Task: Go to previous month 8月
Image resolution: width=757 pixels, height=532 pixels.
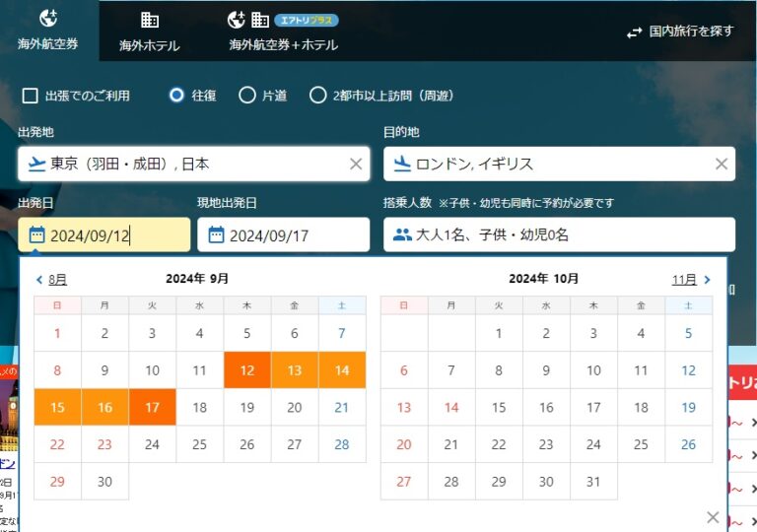Action: coord(51,280)
